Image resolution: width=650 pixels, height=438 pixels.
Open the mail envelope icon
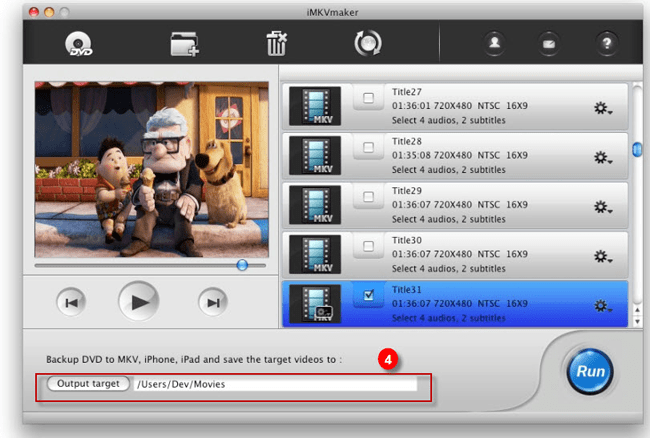[x=549, y=44]
